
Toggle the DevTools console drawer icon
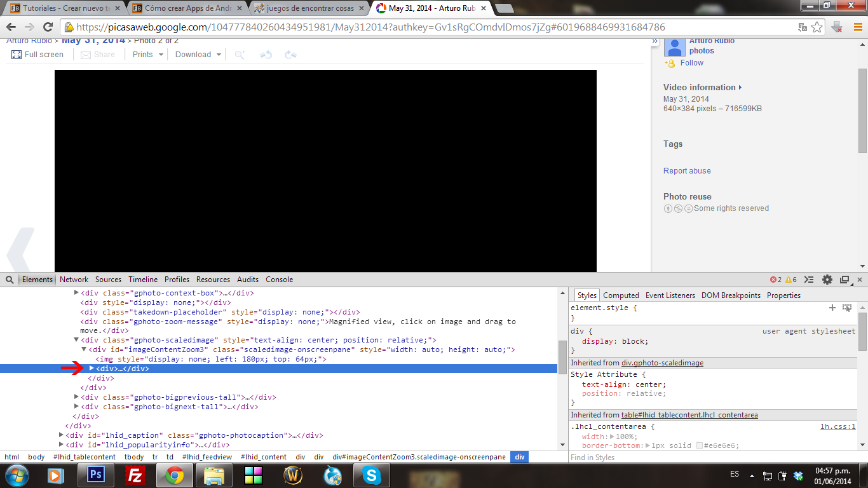tap(809, 280)
